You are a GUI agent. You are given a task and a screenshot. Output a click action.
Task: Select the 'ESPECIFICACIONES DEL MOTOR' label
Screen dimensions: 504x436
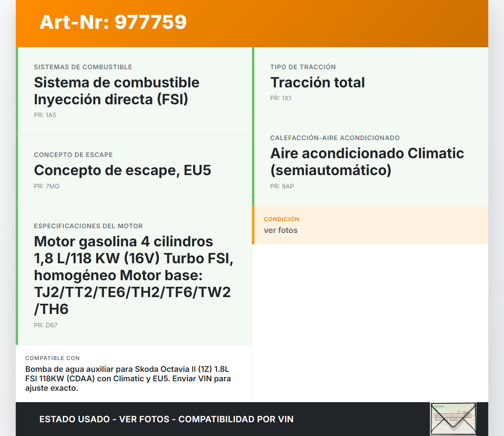(x=88, y=226)
